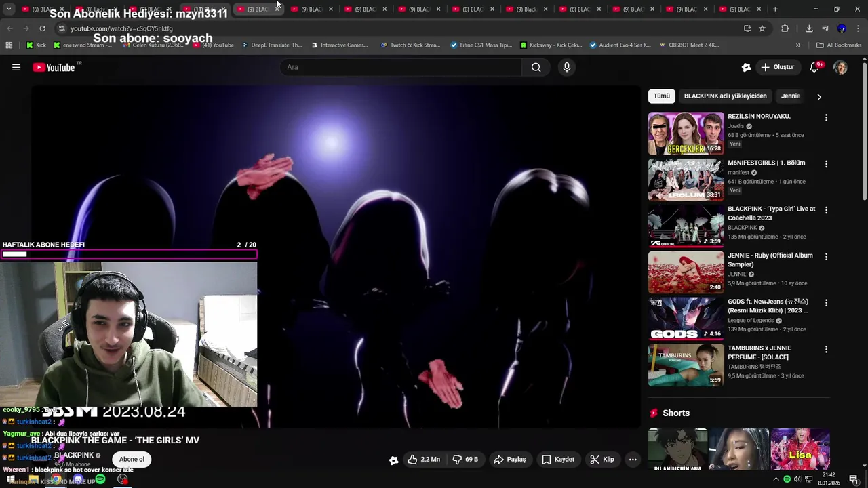Open the Lisa Shorts thumbnail
The image size is (868, 488).
(x=800, y=449)
